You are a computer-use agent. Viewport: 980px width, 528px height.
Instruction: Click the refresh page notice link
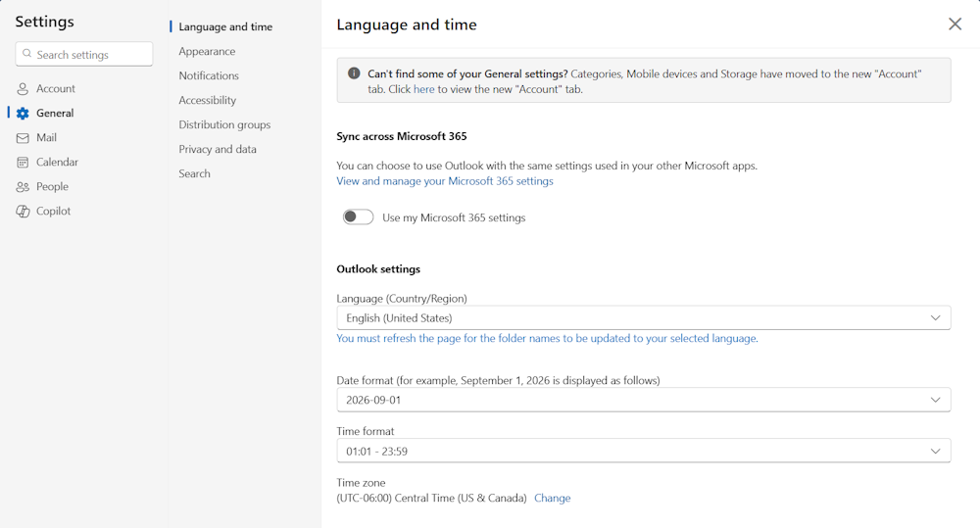pos(547,338)
